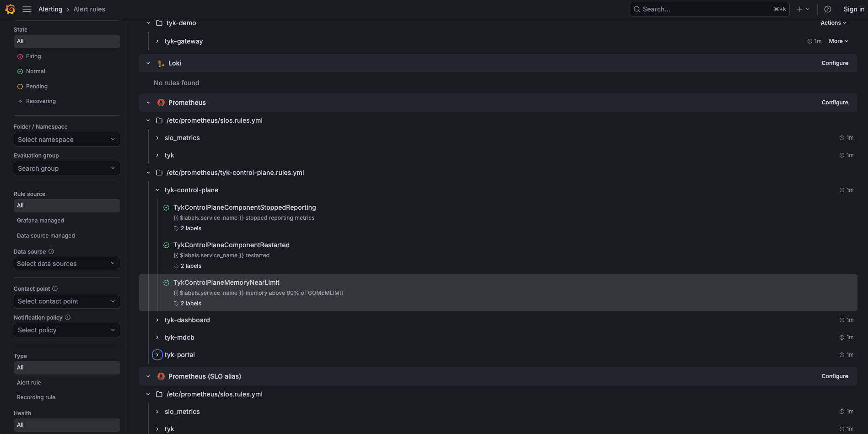The width and height of the screenshot is (868, 434).
Task: Click the Prometheus (SLO alias) flame icon
Action: [x=161, y=376]
